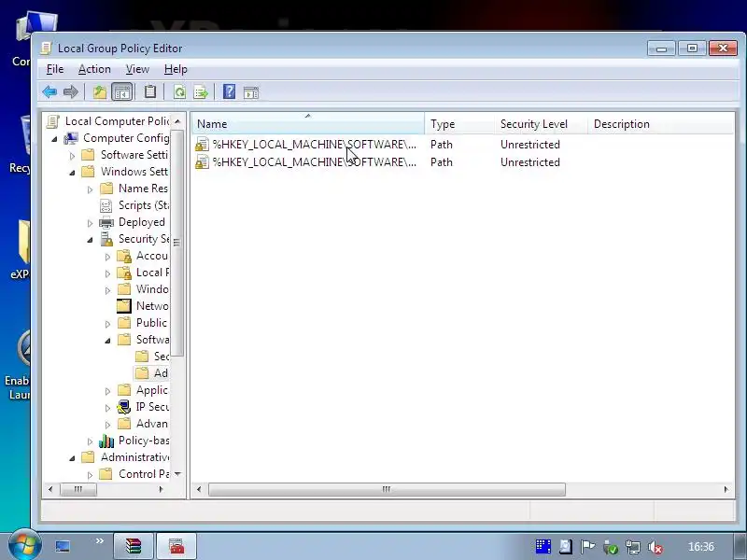Screen dimensions: 747x560
Task: Click the Show Desktop taskbar icon
Action: pyautogui.click(x=63, y=546)
